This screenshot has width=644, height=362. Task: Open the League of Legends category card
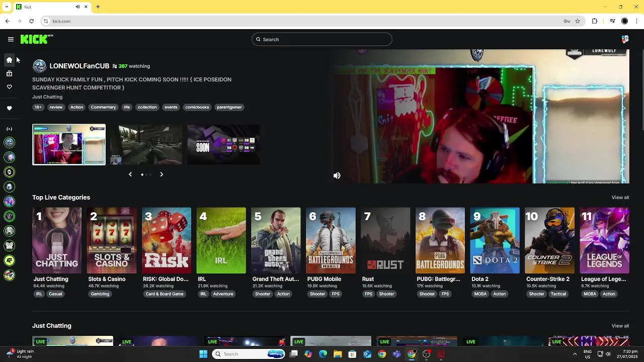click(604, 240)
